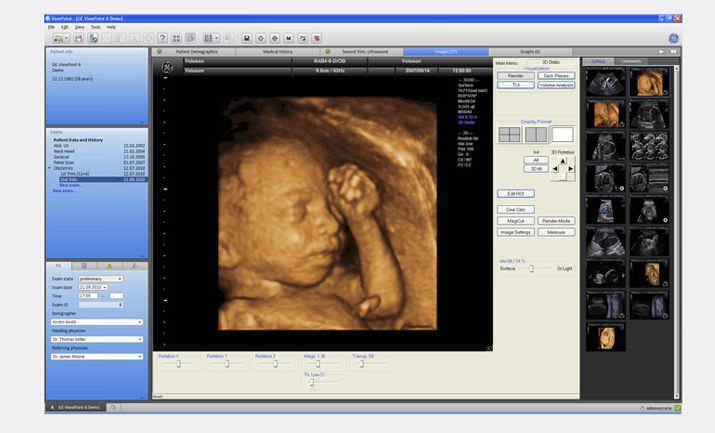Viewport: 715px width, 433px height.
Task: Open the View menu
Action: [x=79, y=27]
